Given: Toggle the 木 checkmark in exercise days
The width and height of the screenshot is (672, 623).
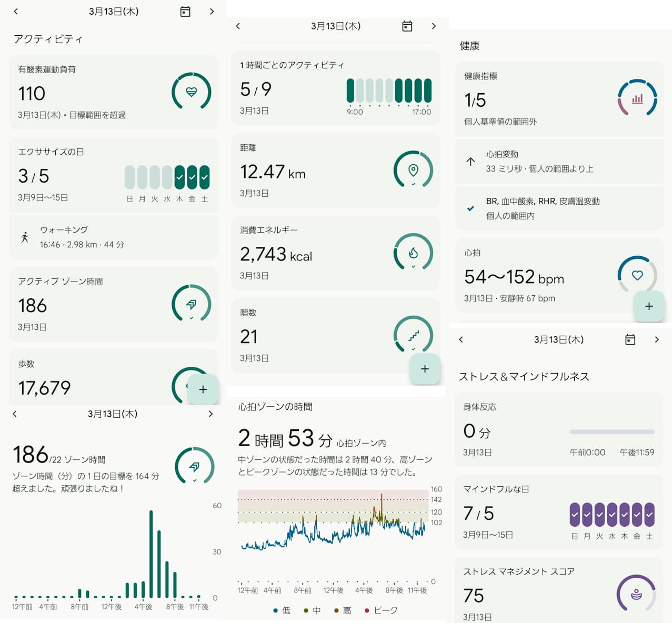Looking at the screenshot, I should tap(179, 178).
